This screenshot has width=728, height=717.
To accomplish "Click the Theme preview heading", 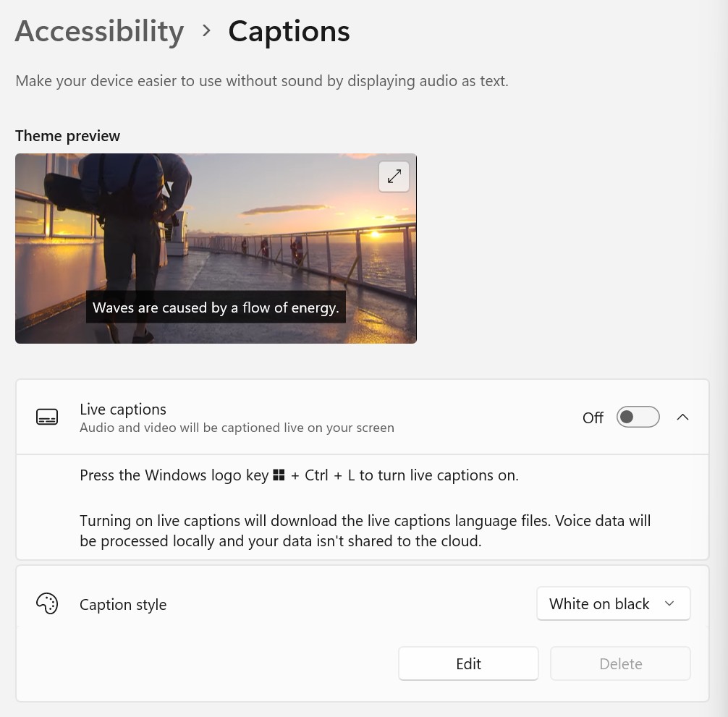I will [x=68, y=136].
